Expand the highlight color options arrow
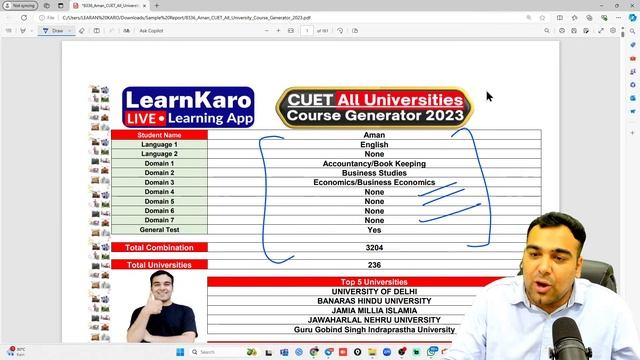The height and width of the screenshot is (360, 640). coord(32,31)
